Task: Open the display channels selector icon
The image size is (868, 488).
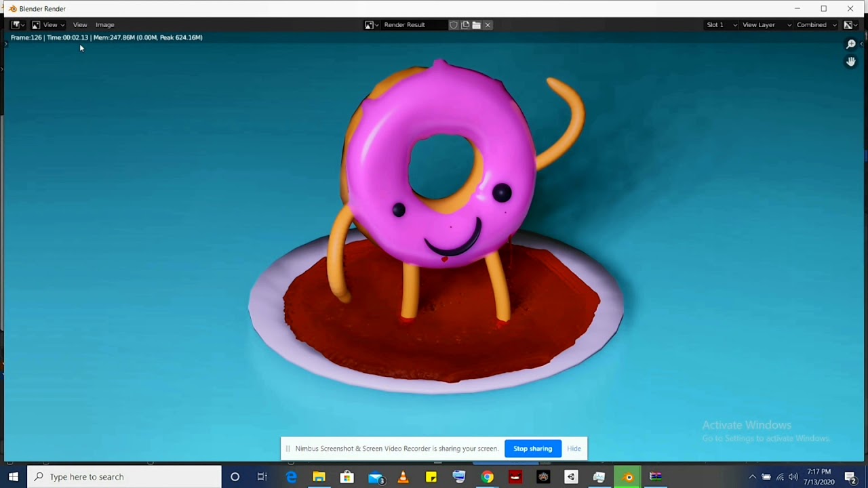Action: [850, 25]
